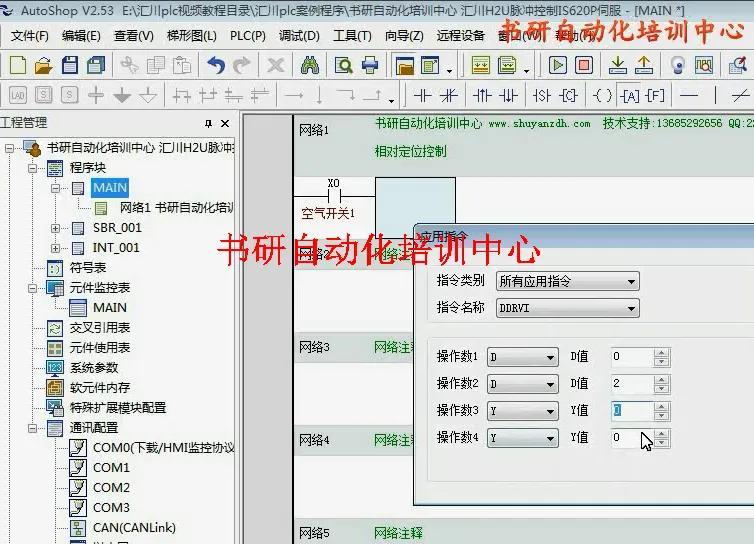754x544 pixels.
Task: Select CAN(CANLink) configuration
Action: point(134,528)
